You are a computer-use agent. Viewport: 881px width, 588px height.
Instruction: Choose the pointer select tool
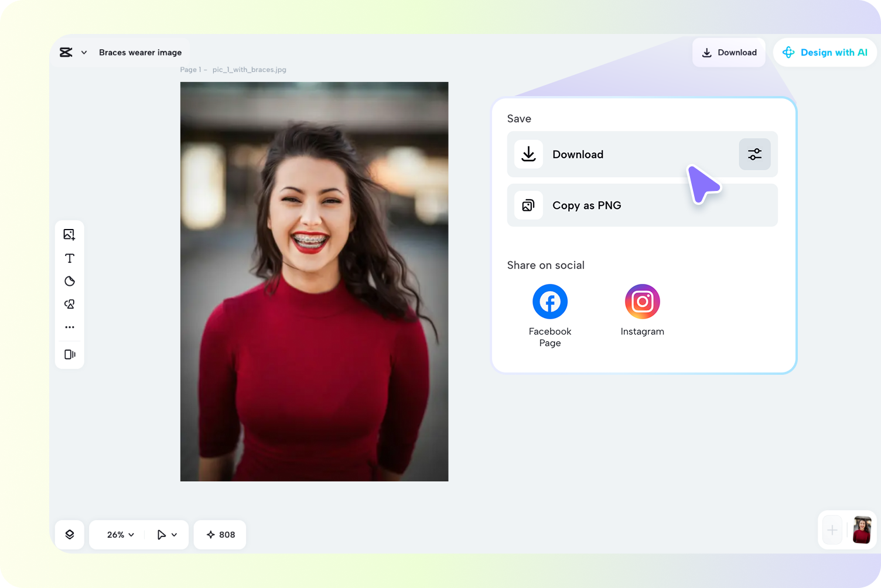coord(162,535)
